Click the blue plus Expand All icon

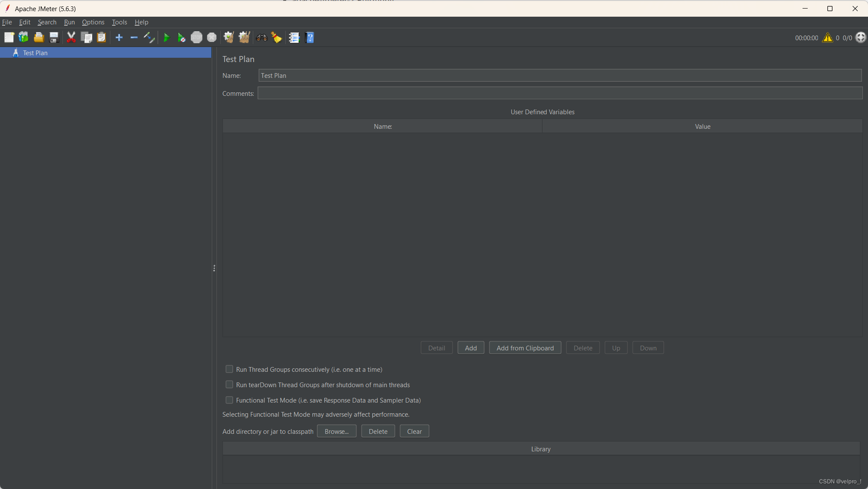(119, 38)
